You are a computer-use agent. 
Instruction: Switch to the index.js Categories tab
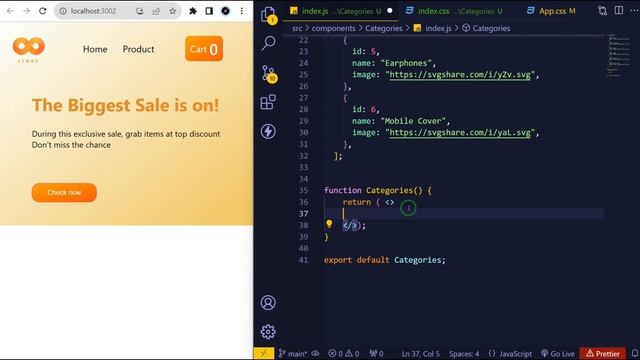(x=341, y=11)
